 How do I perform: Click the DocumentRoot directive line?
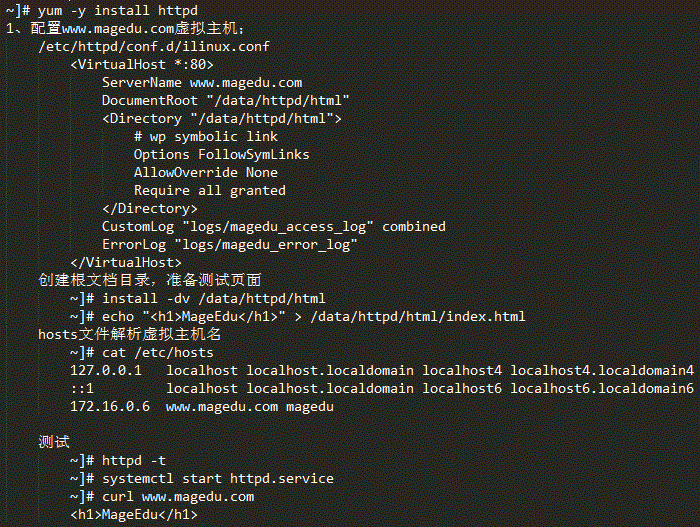point(225,100)
